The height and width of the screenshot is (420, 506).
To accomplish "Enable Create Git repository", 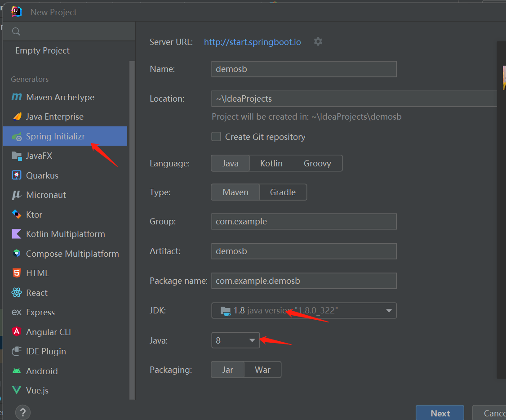I will click(x=216, y=137).
